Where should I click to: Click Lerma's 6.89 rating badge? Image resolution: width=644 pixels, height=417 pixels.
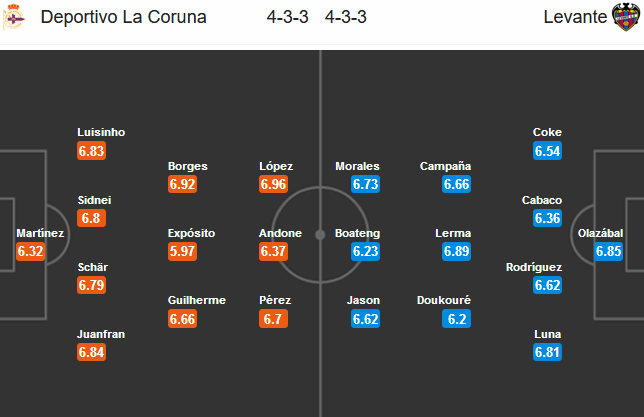(456, 252)
